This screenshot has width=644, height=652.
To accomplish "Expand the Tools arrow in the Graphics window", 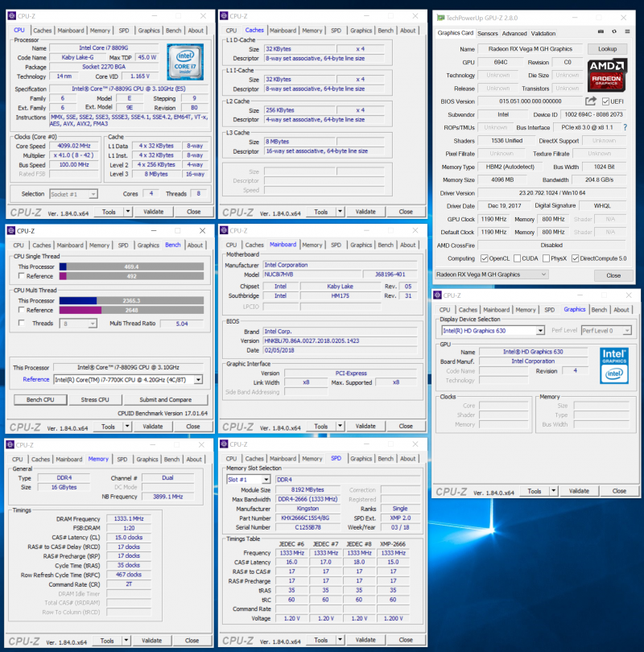I will 553,491.
